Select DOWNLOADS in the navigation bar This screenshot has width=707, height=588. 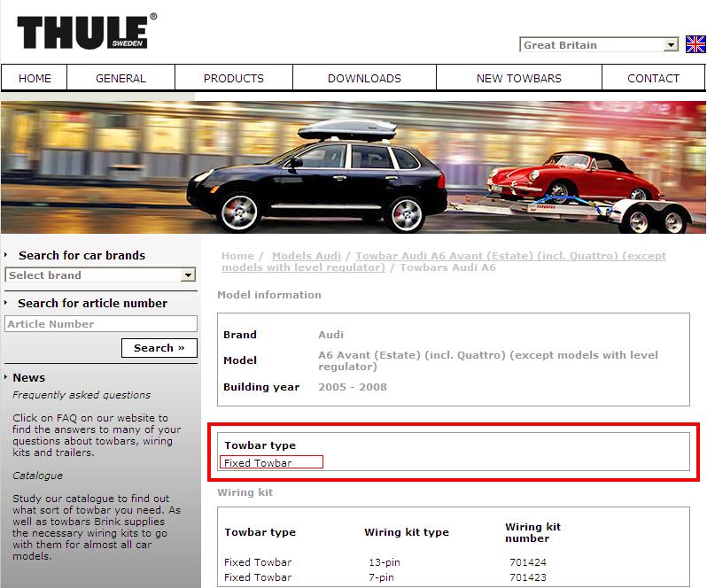[x=364, y=78]
